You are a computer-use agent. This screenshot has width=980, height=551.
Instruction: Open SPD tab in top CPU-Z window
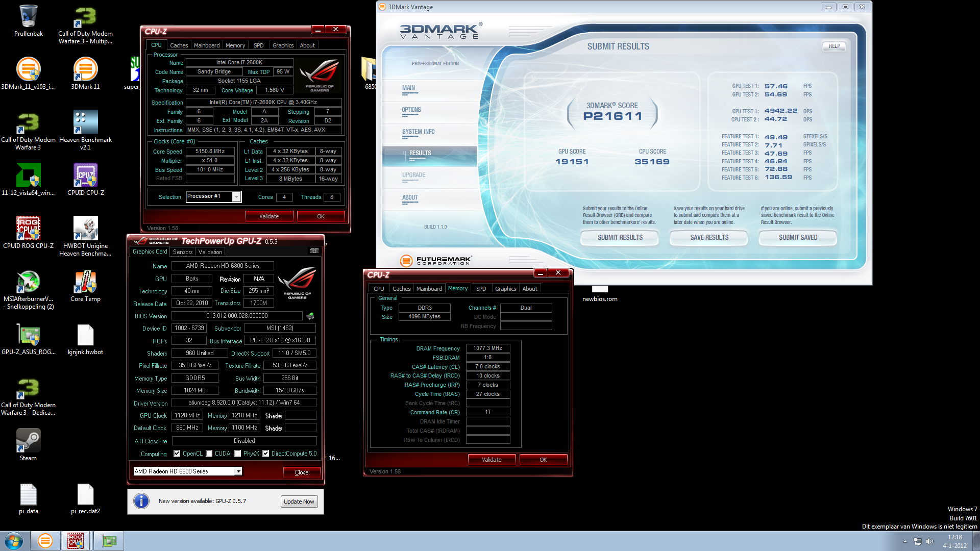259,45
